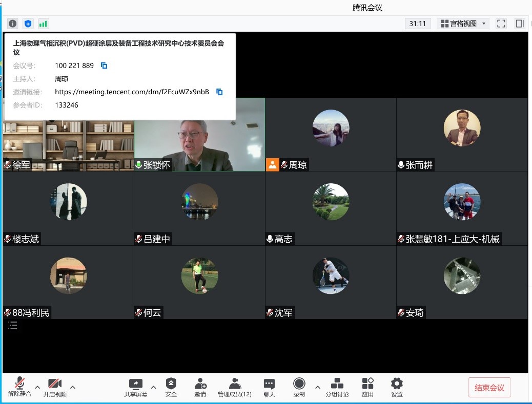Click 楼志斌's avatar
532x404 pixels.
point(69,202)
